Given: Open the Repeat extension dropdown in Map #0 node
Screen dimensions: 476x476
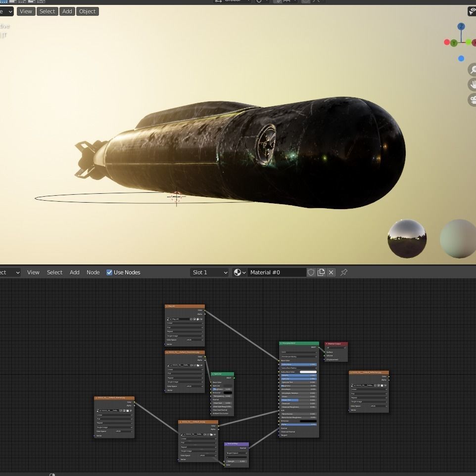Looking at the screenshot, I should (185, 332).
